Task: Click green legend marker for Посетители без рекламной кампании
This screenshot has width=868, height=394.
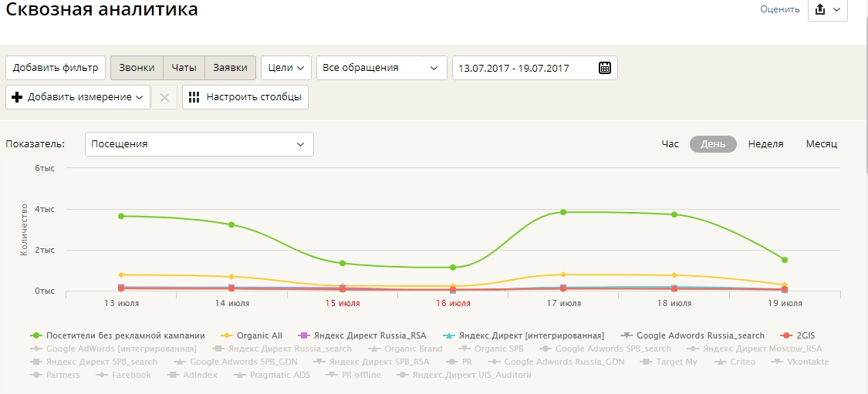Action: (x=35, y=335)
